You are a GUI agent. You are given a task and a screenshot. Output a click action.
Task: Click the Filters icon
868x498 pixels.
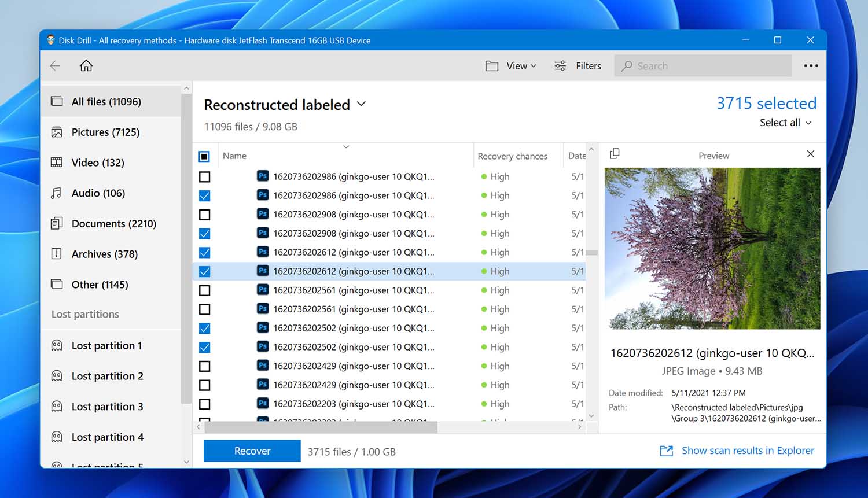coord(560,66)
